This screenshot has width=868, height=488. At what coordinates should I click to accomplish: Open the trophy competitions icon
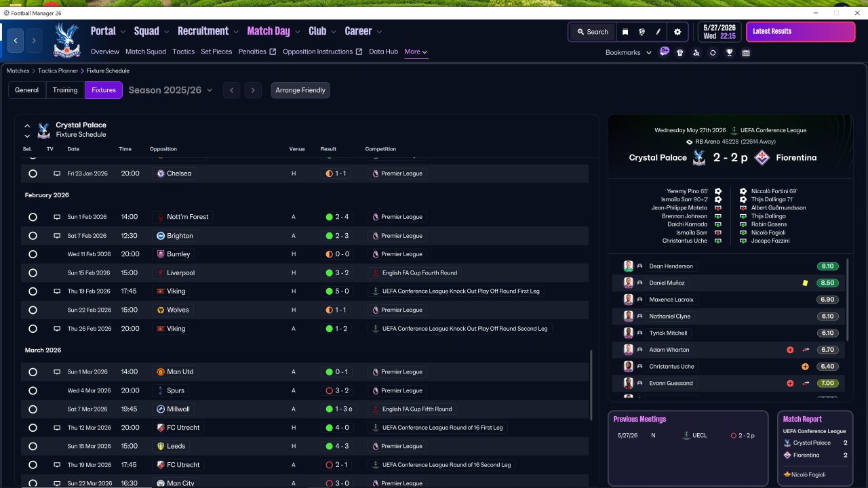(x=730, y=53)
